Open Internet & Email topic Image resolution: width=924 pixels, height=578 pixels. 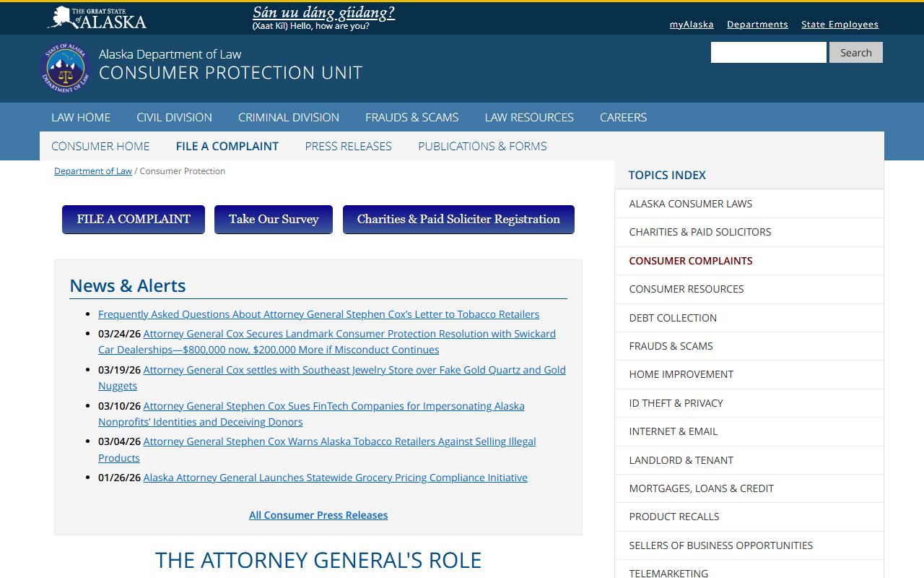coord(749,431)
